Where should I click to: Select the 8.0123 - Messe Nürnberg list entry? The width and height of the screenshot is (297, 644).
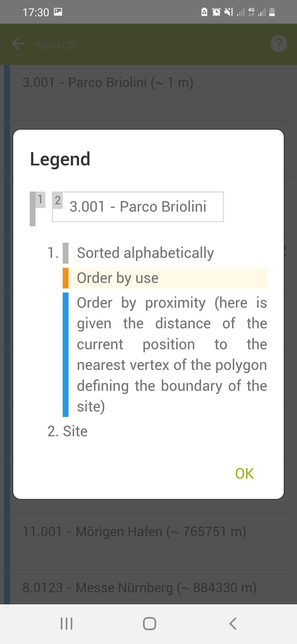(x=139, y=588)
